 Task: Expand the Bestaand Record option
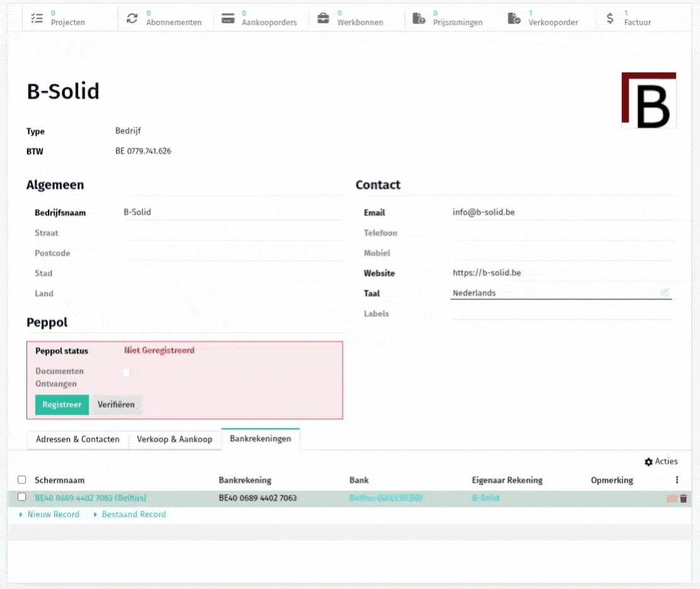[x=130, y=515]
